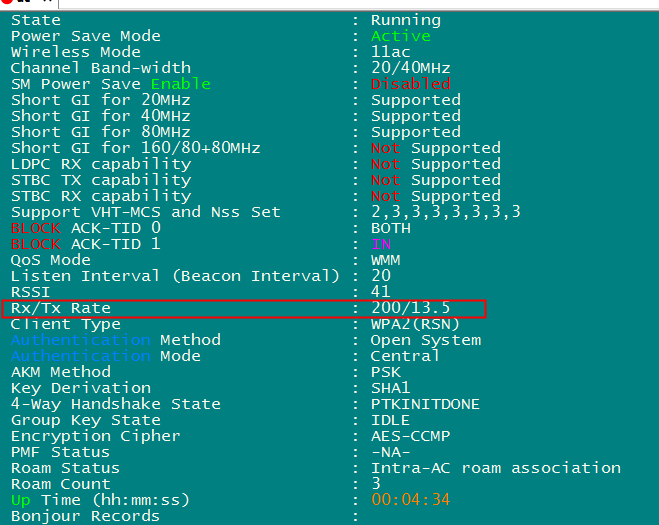This screenshot has width=659, height=525.
Task: Click the red Disabled SM Power Save value
Action: point(410,84)
